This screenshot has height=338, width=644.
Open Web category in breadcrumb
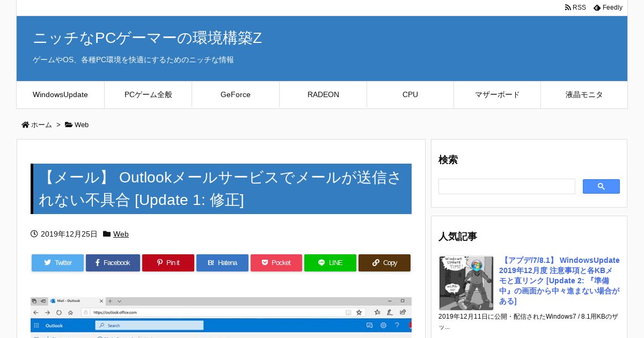click(82, 125)
